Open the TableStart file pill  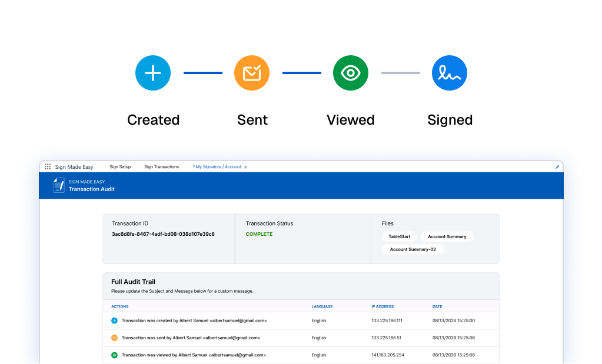[x=400, y=236]
